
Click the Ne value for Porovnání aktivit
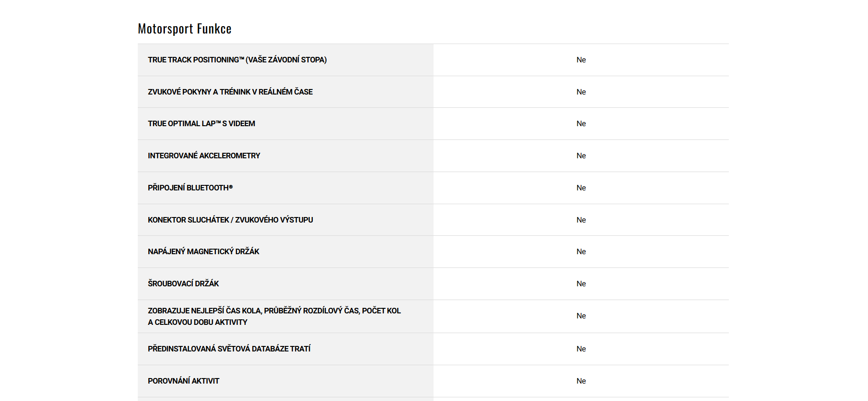pyautogui.click(x=581, y=381)
